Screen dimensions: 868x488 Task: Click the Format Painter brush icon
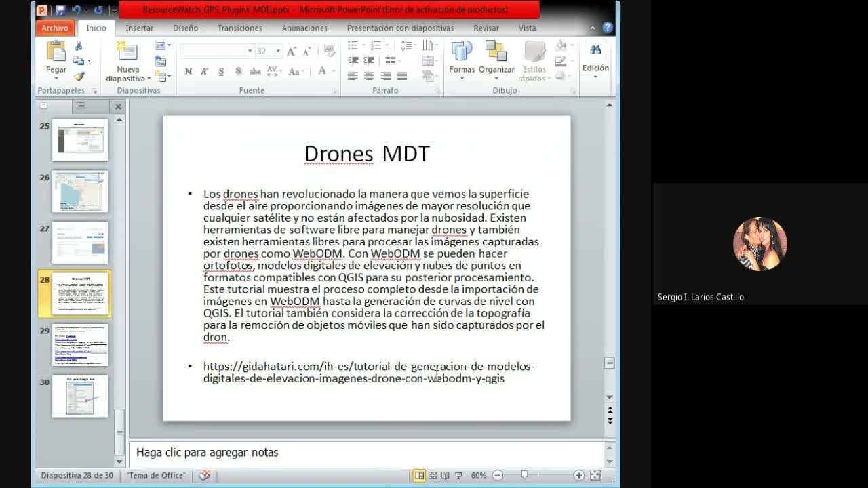click(x=79, y=77)
